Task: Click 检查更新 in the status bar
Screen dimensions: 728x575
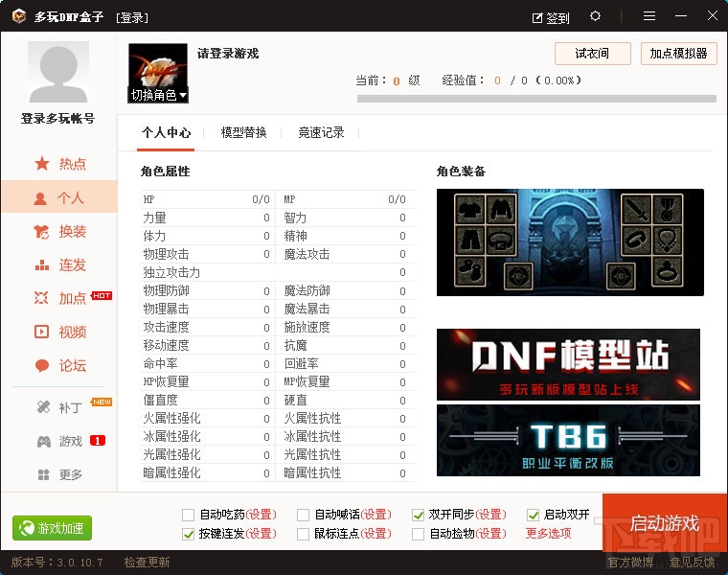Action: point(147,563)
